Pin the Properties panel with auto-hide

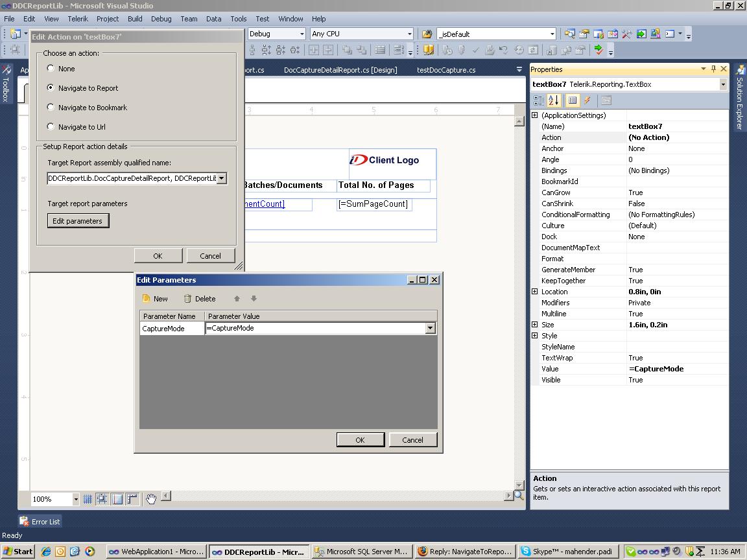click(x=713, y=69)
